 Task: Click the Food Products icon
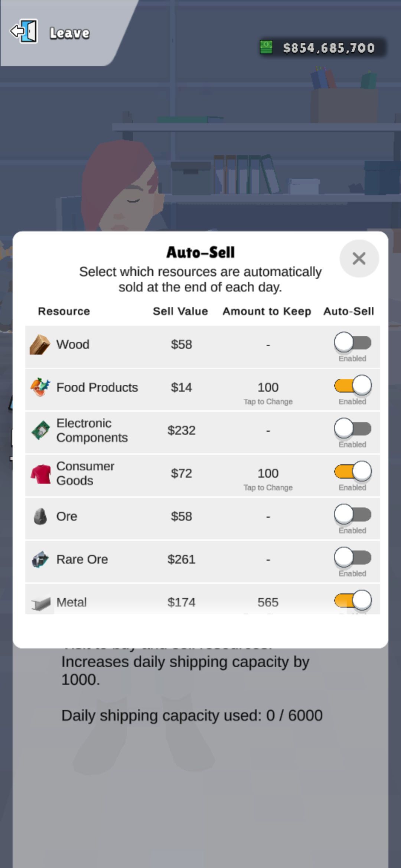(40, 387)
